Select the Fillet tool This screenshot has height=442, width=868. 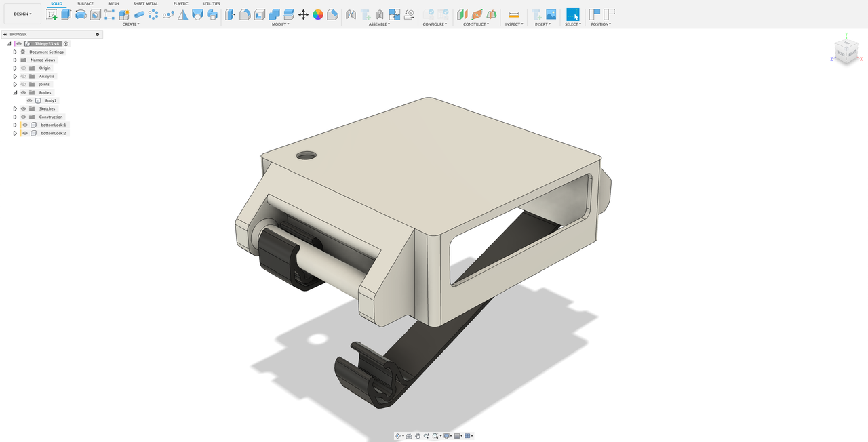pyautogui.click(x=245, y=14)
